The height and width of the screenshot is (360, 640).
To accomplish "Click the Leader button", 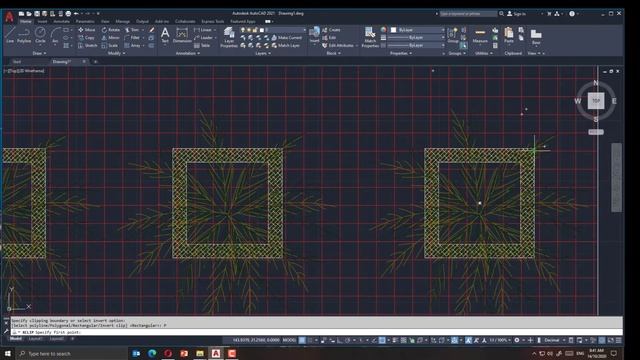I will pyautogui.click(x=204, y=38).
